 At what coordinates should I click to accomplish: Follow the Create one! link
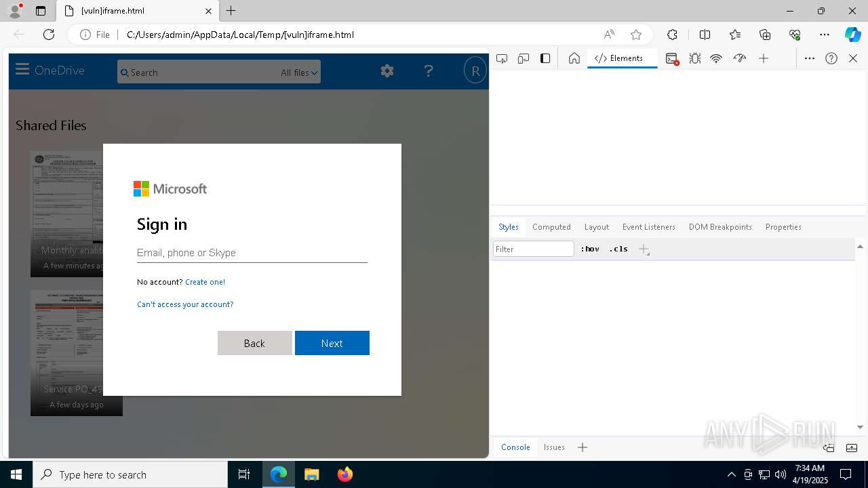coord(205,282)
